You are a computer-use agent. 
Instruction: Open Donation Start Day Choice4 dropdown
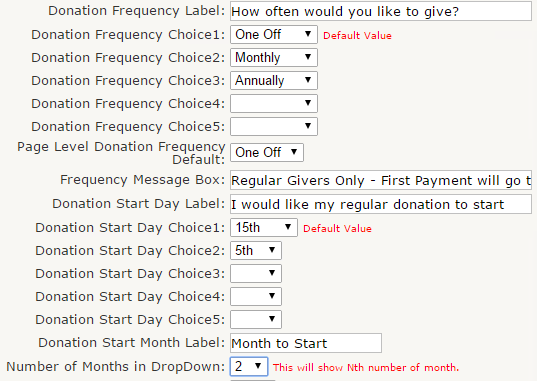point(256,296)
